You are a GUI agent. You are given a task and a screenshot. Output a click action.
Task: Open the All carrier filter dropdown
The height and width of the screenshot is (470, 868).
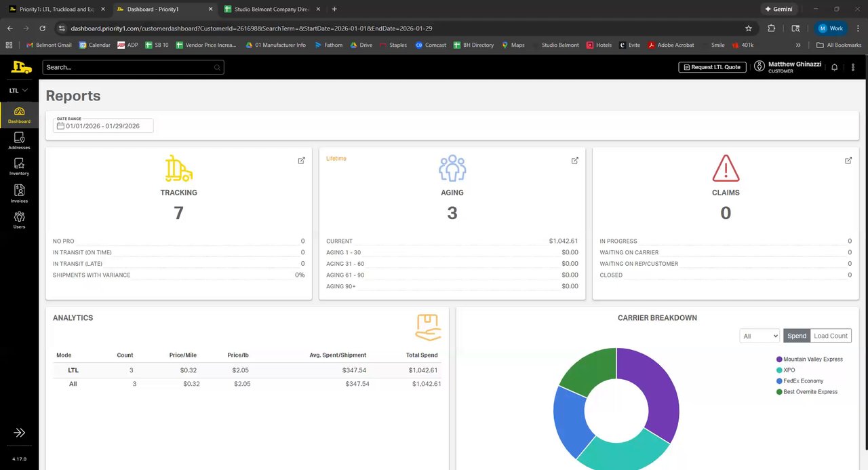(759, 336)
